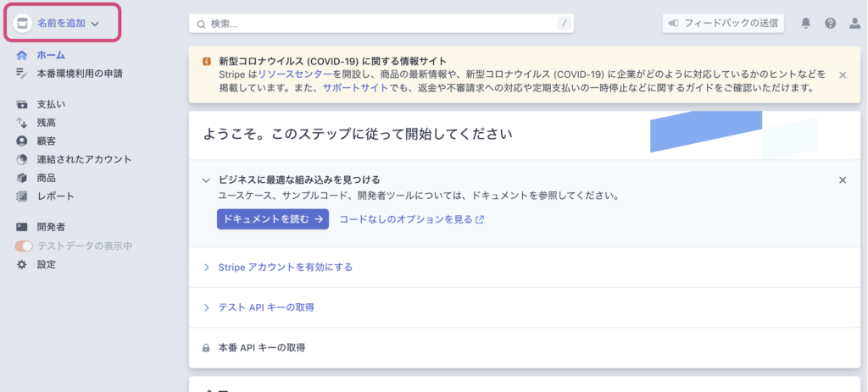The height and width of the screenshot is (392, 868).
Task: Close the ビジネスに最適な組み込み step
Action: (x=843, y=179)
